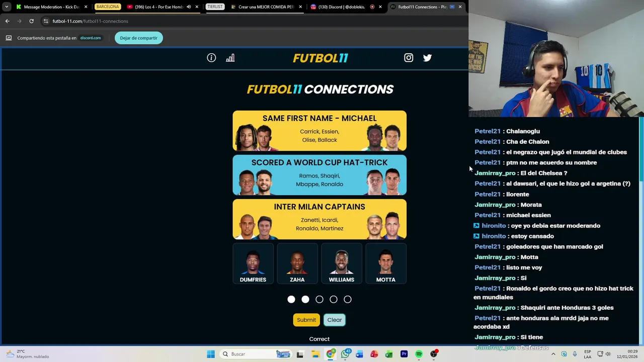Open Task View from taskbar

click(300, 354)
